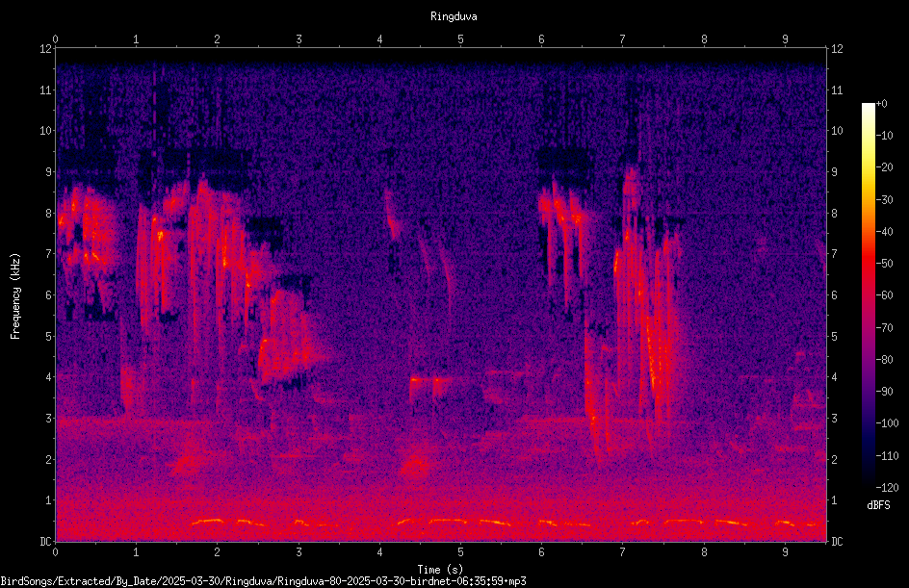Click "8" kHz tick on left frequency axis

49,214
